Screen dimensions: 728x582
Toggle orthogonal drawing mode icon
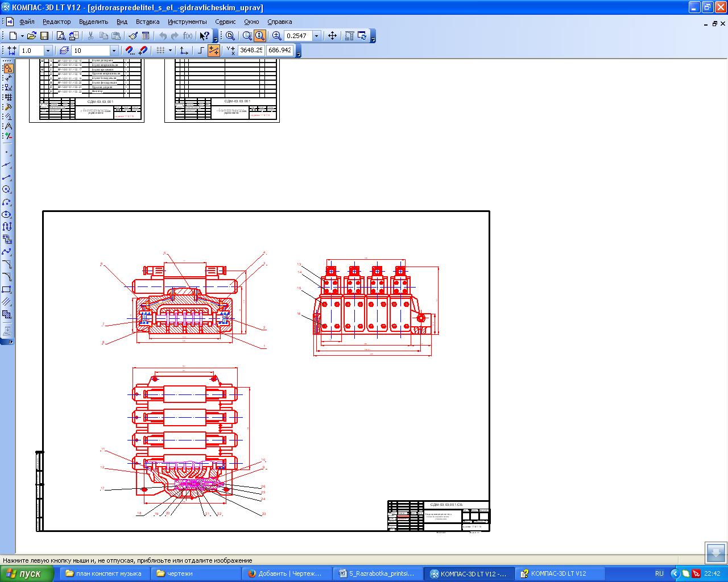(x=201, y=51)
